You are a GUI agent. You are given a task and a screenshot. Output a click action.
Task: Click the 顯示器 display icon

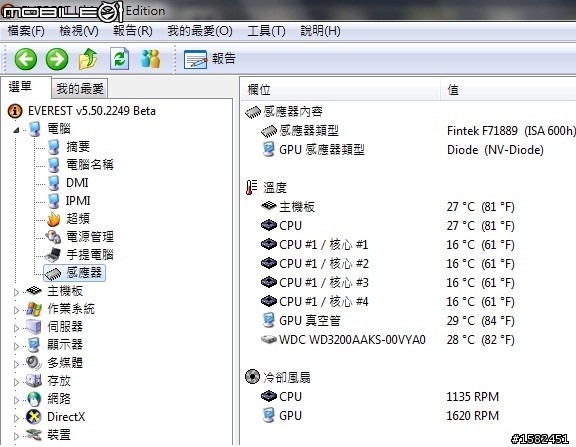click(x=34, y=345)
